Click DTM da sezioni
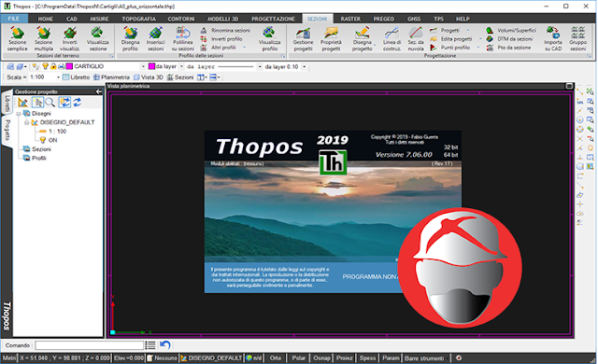This screenshot has height=364, width=598. coord(509,39)
